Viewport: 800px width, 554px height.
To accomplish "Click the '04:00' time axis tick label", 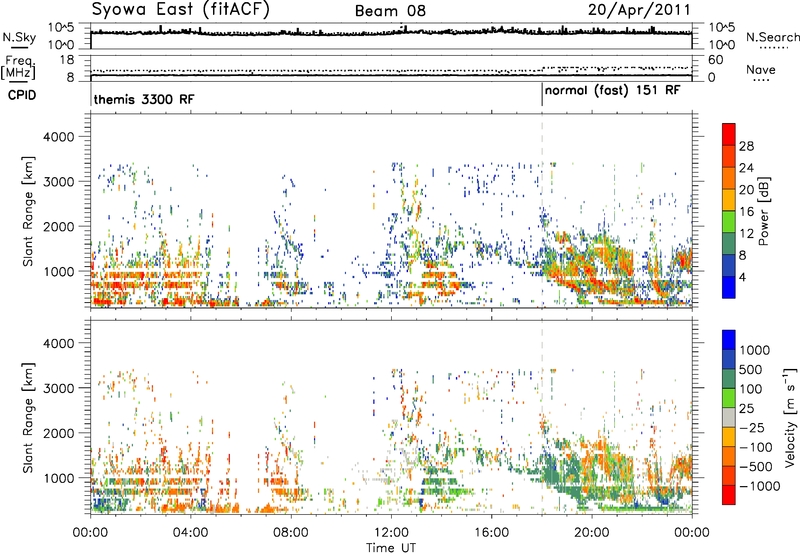I will click(190, 533).
